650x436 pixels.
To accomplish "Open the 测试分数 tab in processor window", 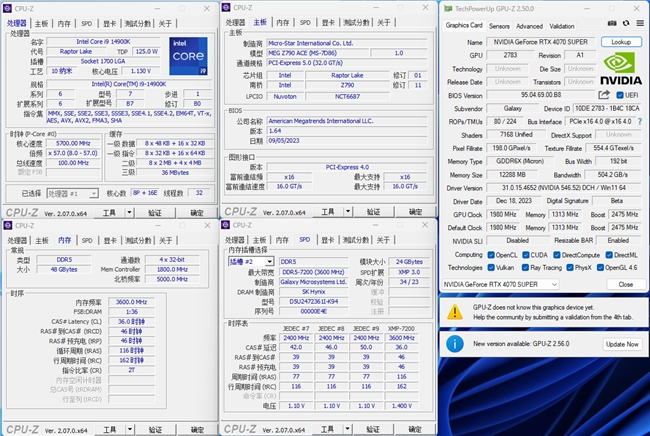I will pos(137,22).
